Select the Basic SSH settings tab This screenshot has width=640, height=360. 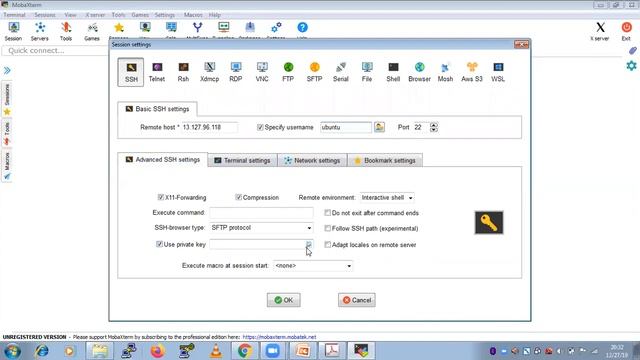157,109
